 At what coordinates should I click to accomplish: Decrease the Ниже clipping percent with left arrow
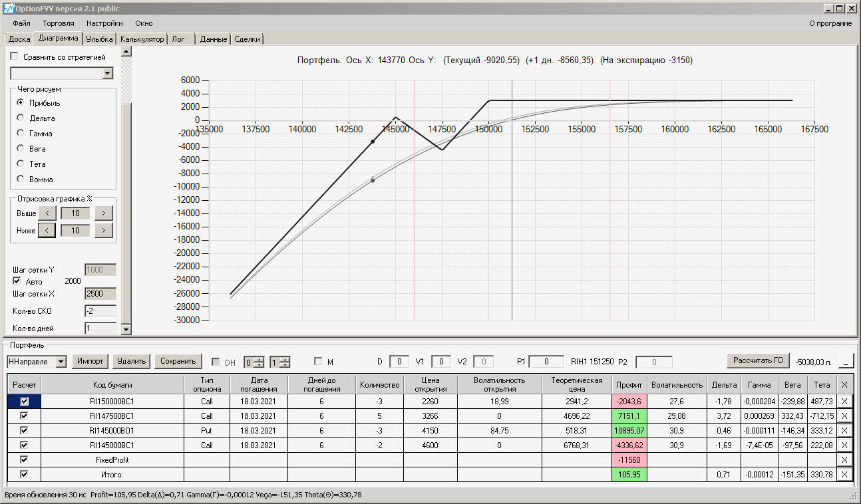(47, 230)
